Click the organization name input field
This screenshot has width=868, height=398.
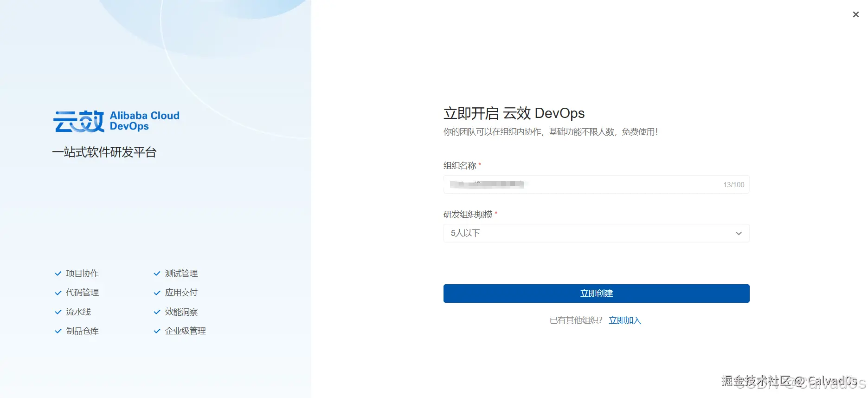[x=596, y=184]
